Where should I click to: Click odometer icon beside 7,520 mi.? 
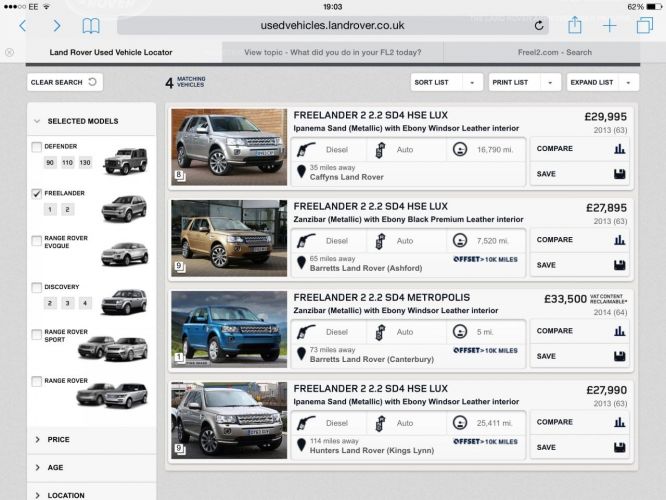pyautogui.click(x=460, y=240)
